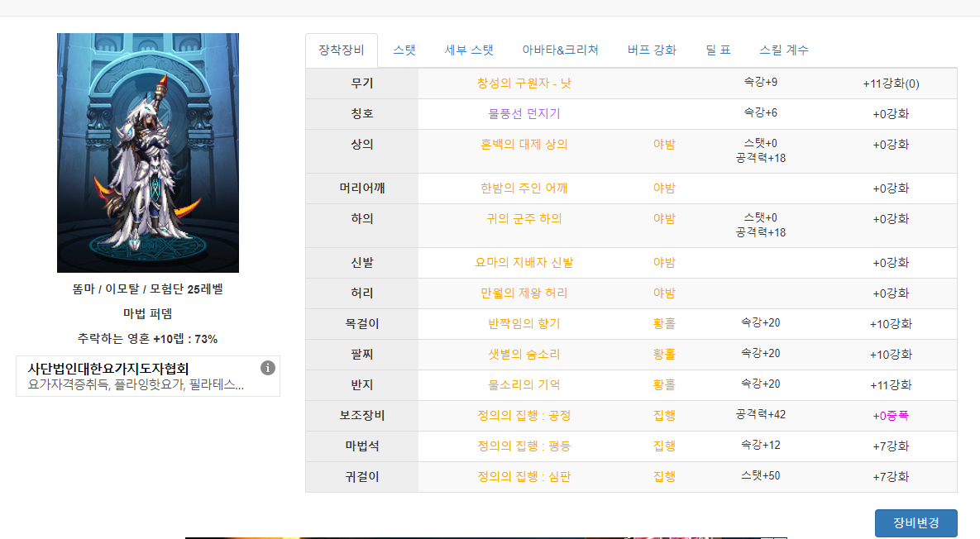Click the 칭호 row label
Image resolution: width=980 pixels, height=539 pixels.
point(362,114)
